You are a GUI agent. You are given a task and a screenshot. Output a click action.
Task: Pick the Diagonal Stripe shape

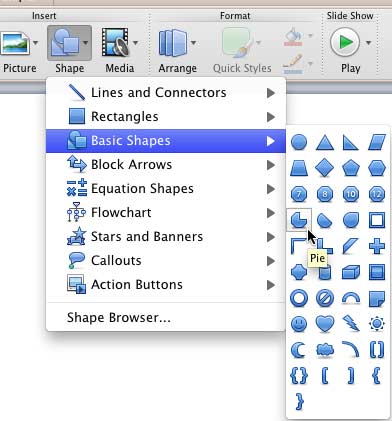tap(351, 246)
